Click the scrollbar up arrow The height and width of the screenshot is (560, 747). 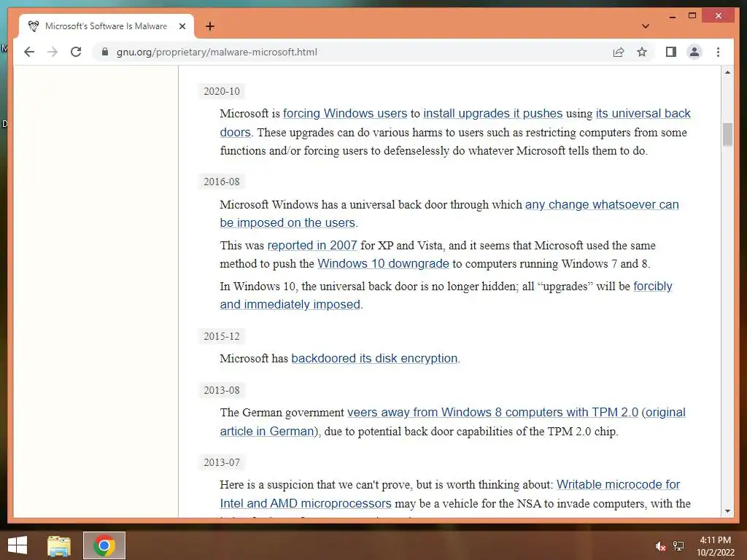click(x=727, y=72)
